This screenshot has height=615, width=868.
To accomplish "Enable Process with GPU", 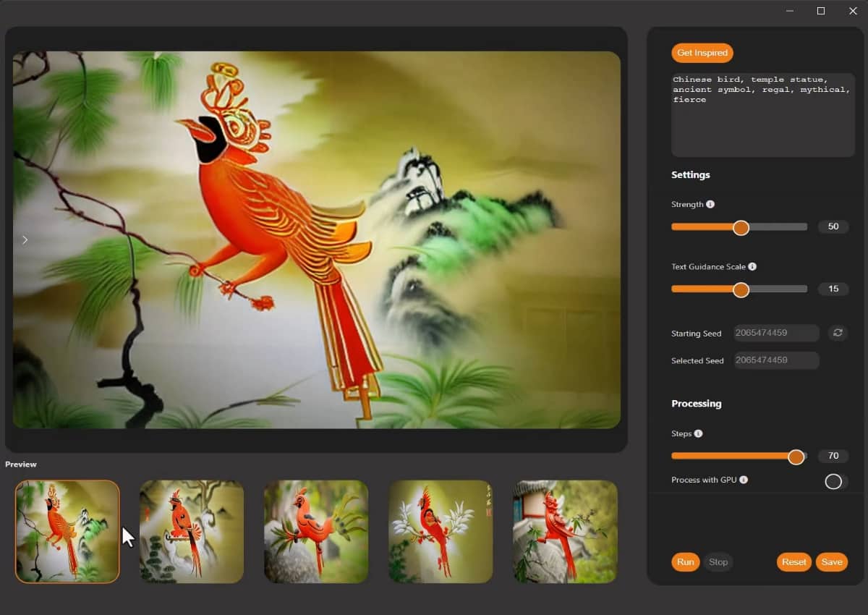I will click(834, 481).
